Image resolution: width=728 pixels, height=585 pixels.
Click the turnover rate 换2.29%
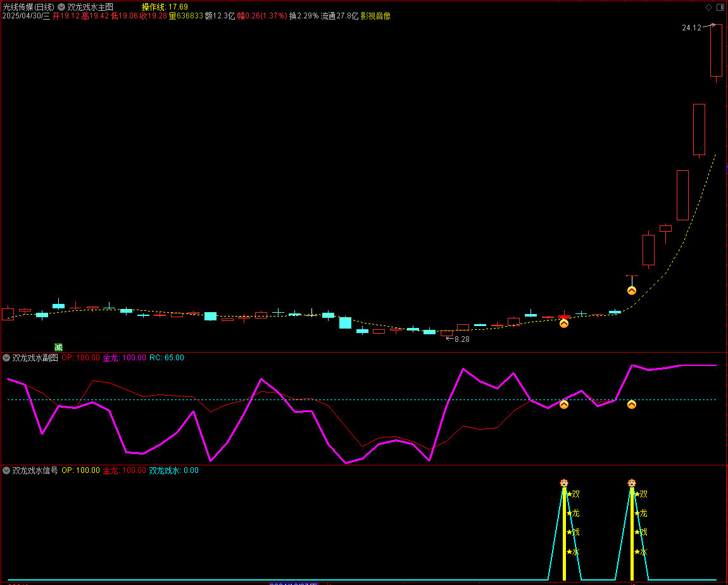pyautogui.click(x=304, y=16)
